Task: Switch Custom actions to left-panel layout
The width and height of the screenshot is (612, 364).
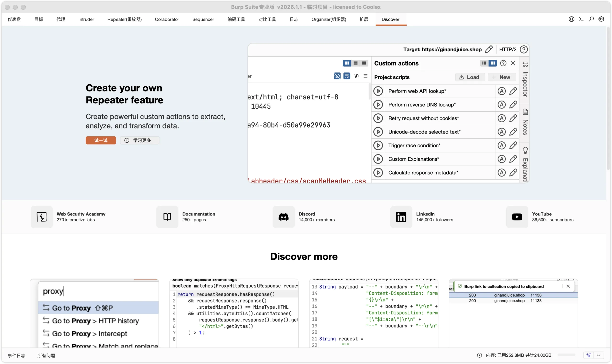Action: click(484, 63)
